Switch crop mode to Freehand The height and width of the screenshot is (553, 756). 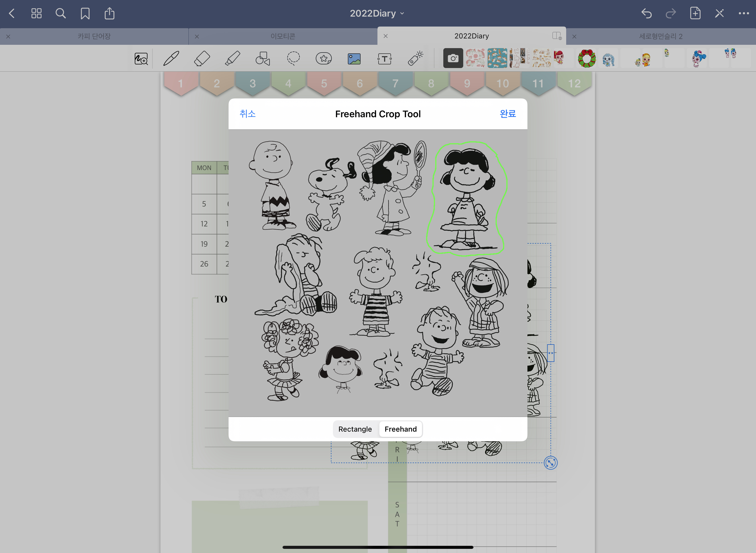click(x=401, y=429)
